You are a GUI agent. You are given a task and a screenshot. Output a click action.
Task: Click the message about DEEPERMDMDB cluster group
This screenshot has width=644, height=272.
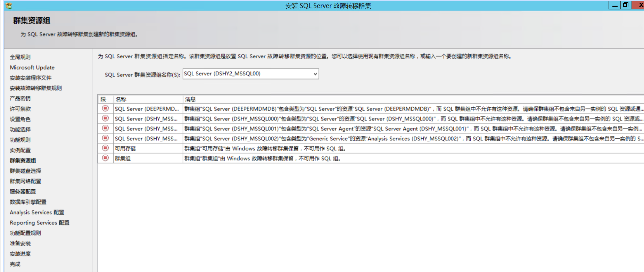[413, 109]
